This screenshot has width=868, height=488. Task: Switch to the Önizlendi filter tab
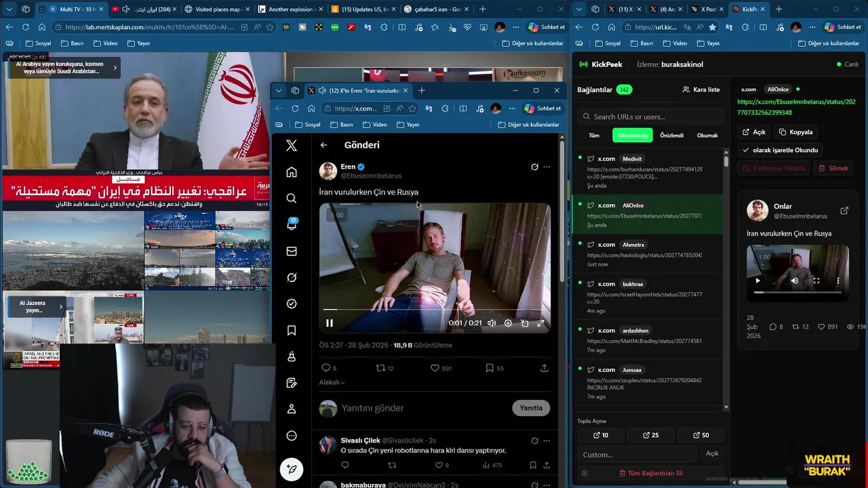(671, 136)
